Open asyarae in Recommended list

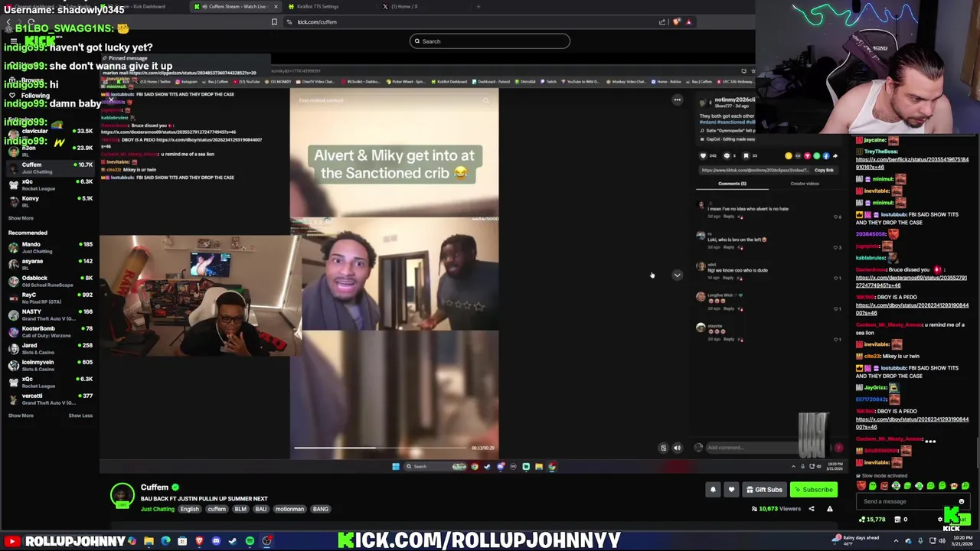point(50,264)
